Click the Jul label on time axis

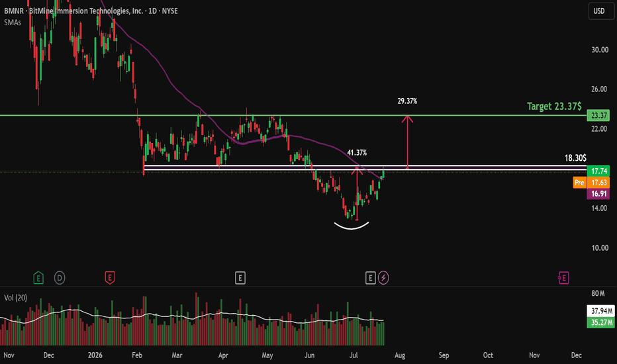(x=354, y=355)
